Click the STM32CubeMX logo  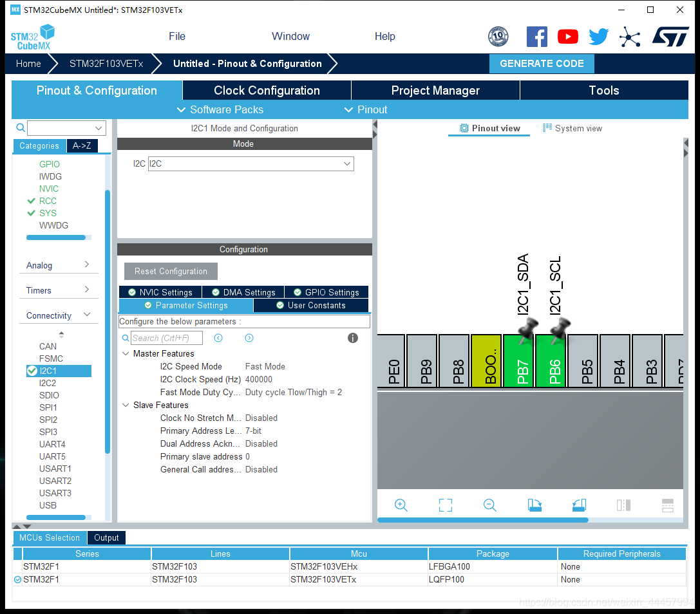point(33,37)
